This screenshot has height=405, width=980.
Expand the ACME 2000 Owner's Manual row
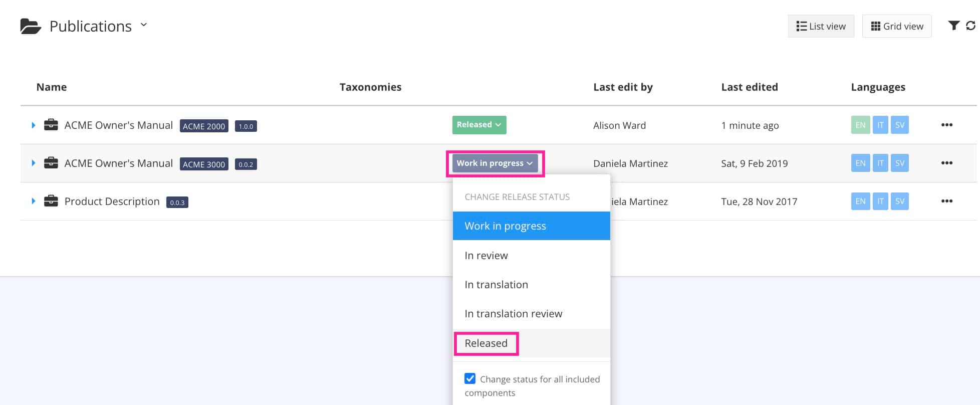click(34, 125)
